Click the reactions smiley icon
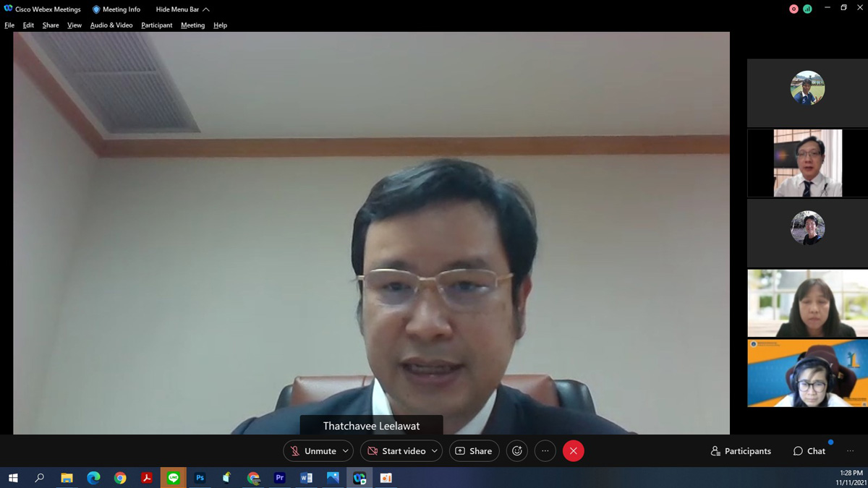This screenshot has width=868, height=488. pos(516,451)
